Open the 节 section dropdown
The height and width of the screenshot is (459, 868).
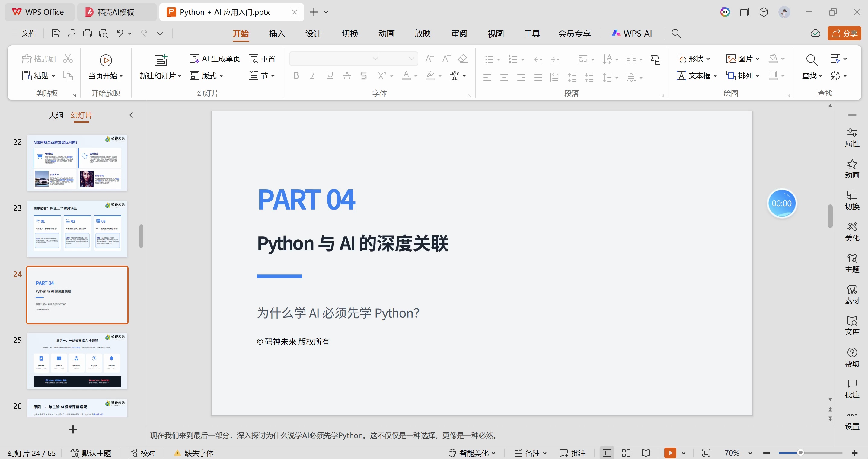[x=262, y=75]
